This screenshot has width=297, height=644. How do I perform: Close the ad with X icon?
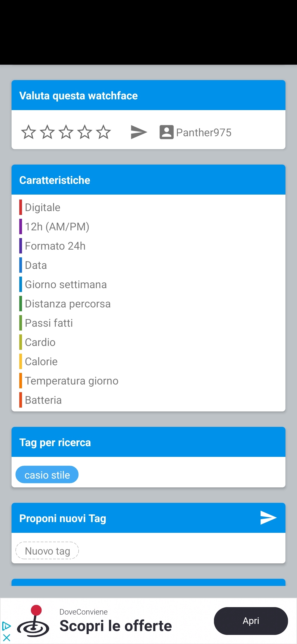pos(7,637)
